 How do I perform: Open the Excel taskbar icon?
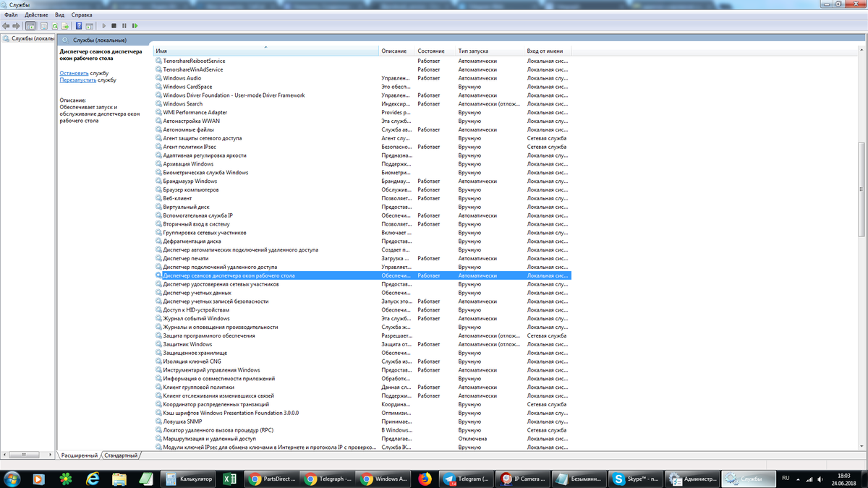[228, 479]
